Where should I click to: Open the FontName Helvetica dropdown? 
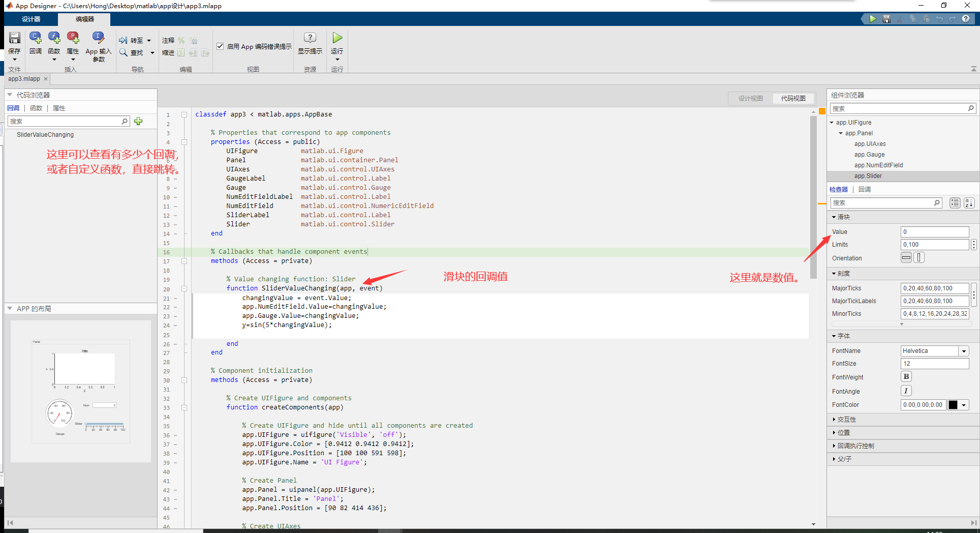pyautogui.click(x=964, y=351)
